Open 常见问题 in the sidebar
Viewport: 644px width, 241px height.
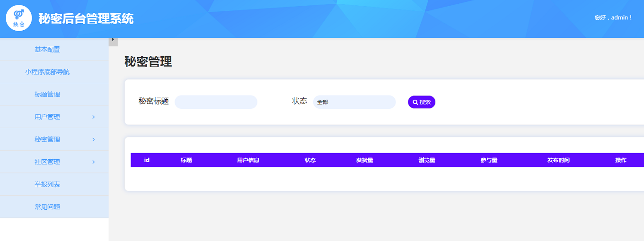[x=47, y=207]
